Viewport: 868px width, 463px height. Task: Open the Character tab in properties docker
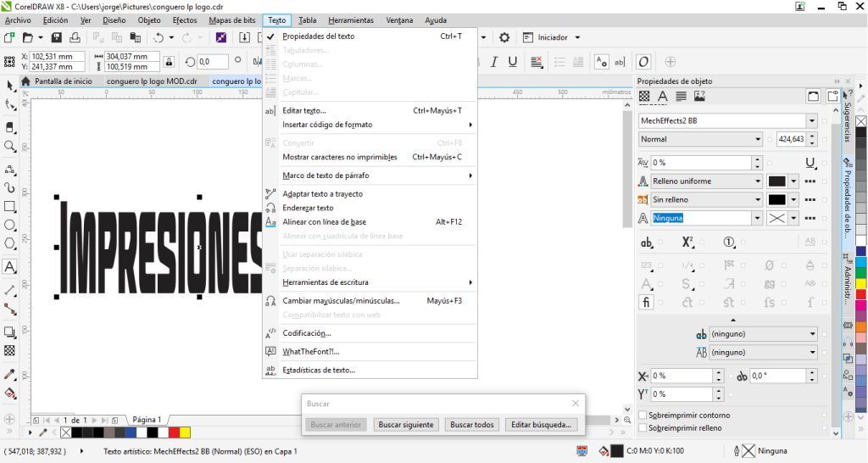pyautogui.click(x=662, y=97)
